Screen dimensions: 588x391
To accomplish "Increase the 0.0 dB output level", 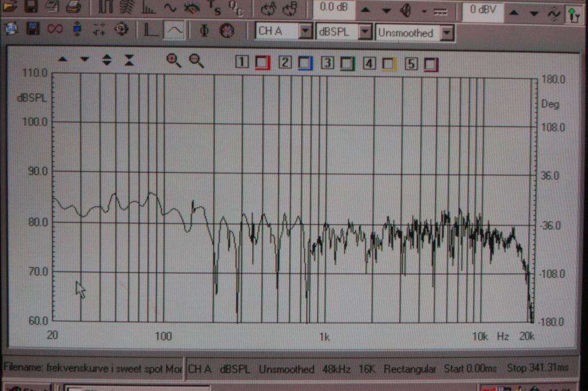I will click(x=366, y=10).
